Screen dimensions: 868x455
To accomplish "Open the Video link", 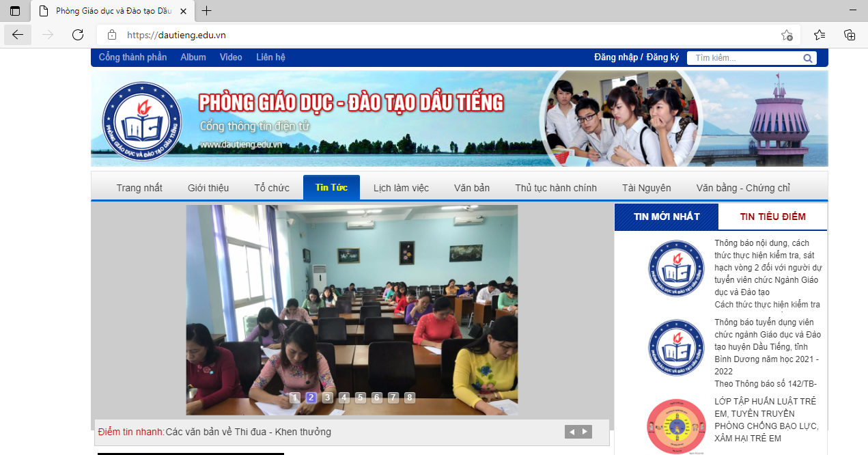I will point(231,57).
